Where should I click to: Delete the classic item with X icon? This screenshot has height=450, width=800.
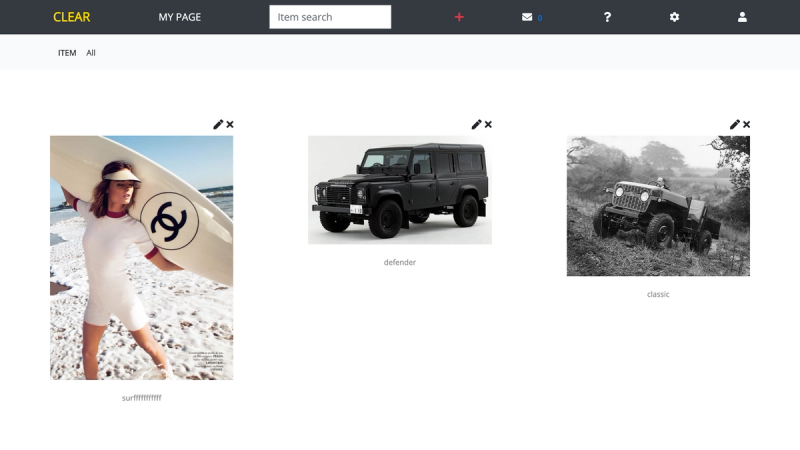pos(746,124)
